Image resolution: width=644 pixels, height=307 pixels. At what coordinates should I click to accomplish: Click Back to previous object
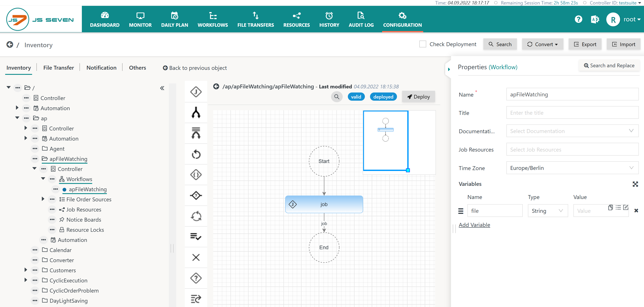[194, 68]
